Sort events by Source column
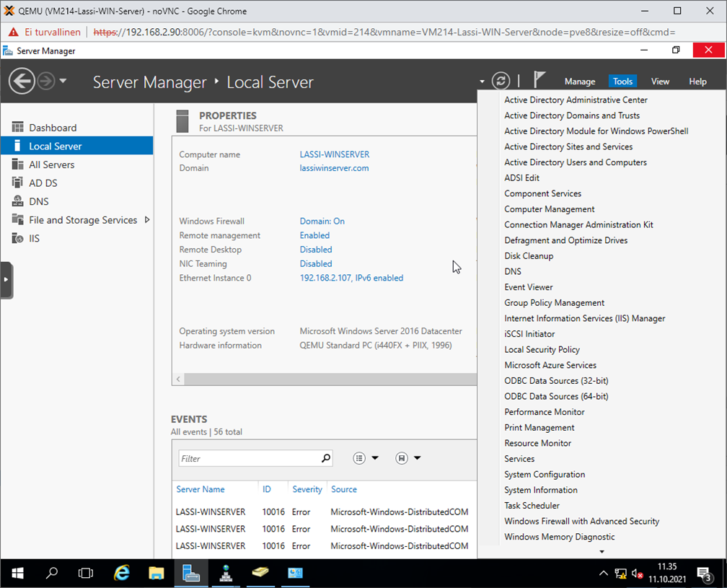This screenshot has width=727, height=588. point(343,489)
